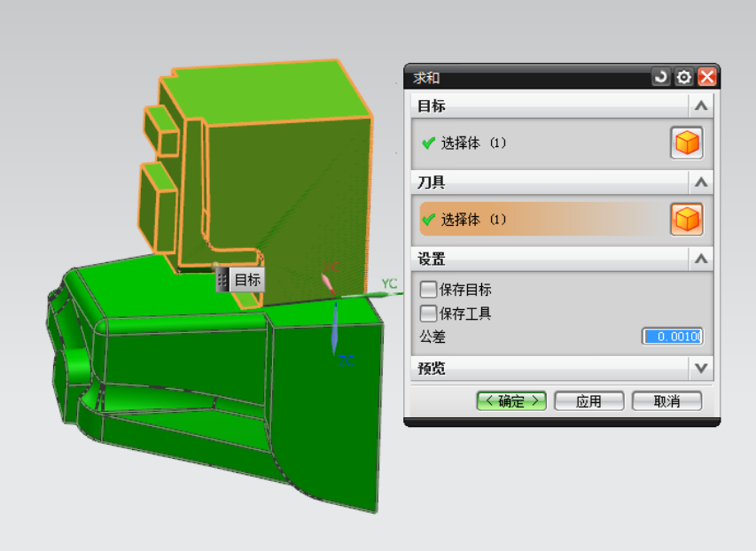Close the 求和 dialog with the red X

tap(707, 77)
